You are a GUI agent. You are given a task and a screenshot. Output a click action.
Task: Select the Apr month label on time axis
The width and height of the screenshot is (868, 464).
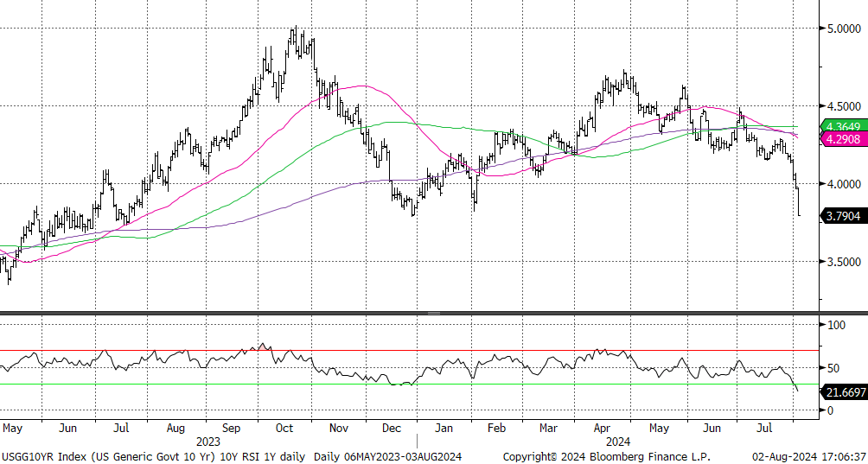pos(603,428)
